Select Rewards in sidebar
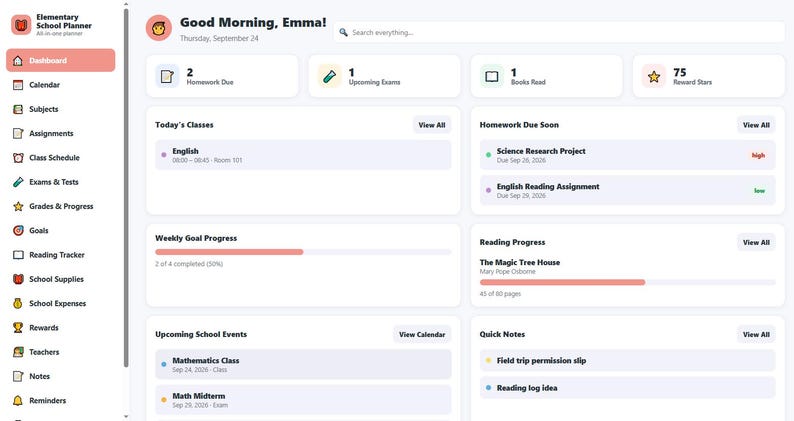The image size is (794, 421). pos(61,328)
